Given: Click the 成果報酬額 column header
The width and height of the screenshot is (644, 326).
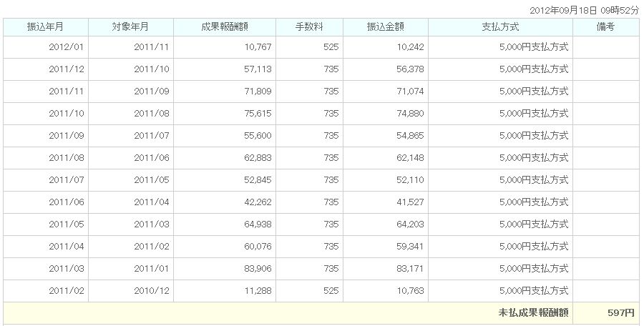Looking at the screenshot, I should point(225,27).
